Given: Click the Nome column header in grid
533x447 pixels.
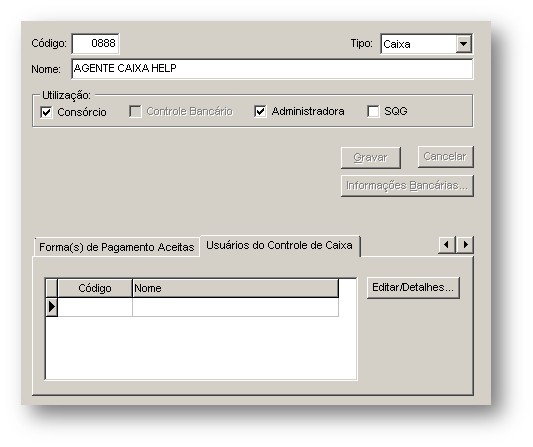Looking at the screenshot, I should click(x=235, y=288).
